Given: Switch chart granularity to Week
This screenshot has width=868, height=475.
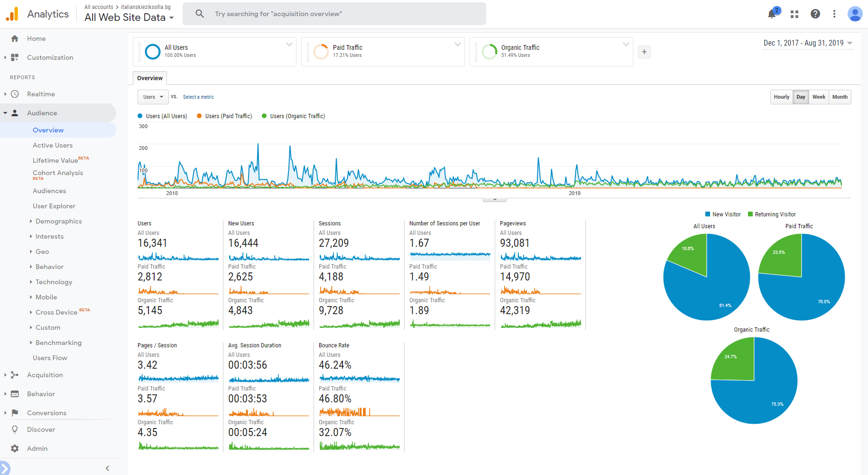Looking at the screenshot, I should point(819,97).
